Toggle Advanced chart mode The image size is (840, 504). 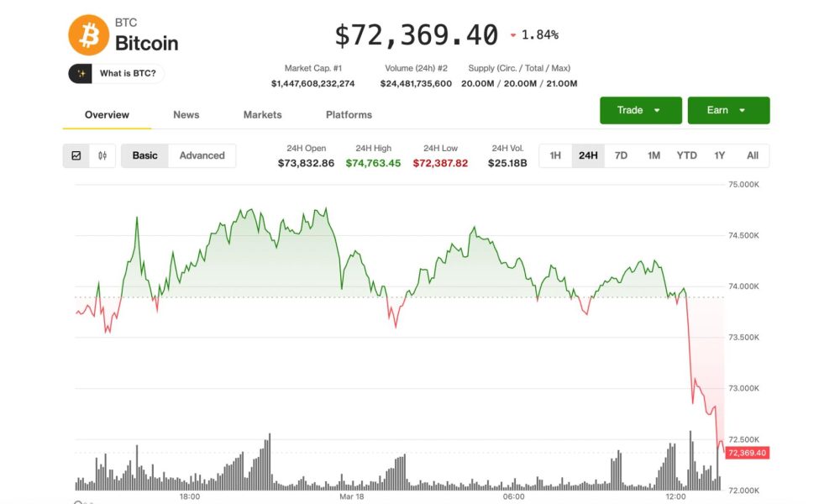pos(202,155)
